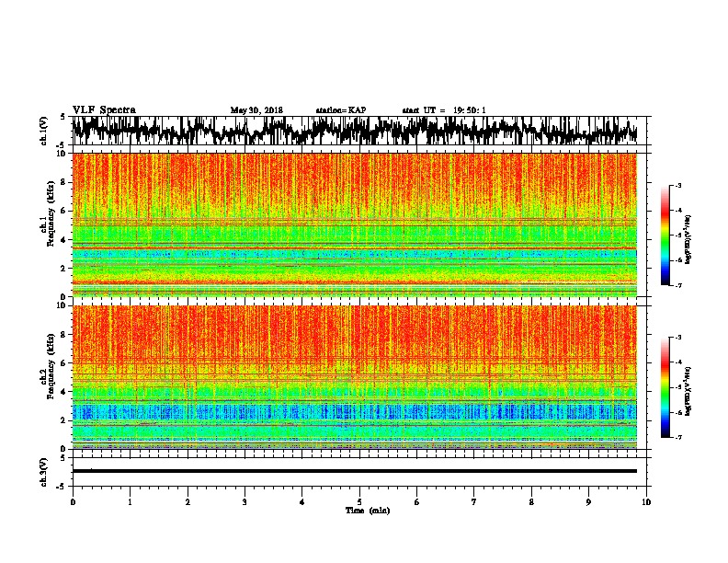728x563 pixels.
Task: Click the start UT time '19:50:1'
Action: click(x=470, y=110)
